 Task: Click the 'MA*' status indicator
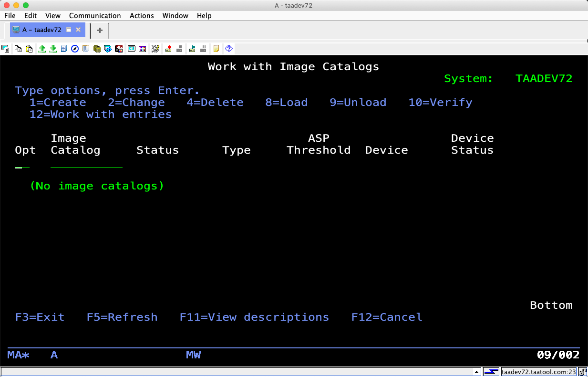(19, 355)
